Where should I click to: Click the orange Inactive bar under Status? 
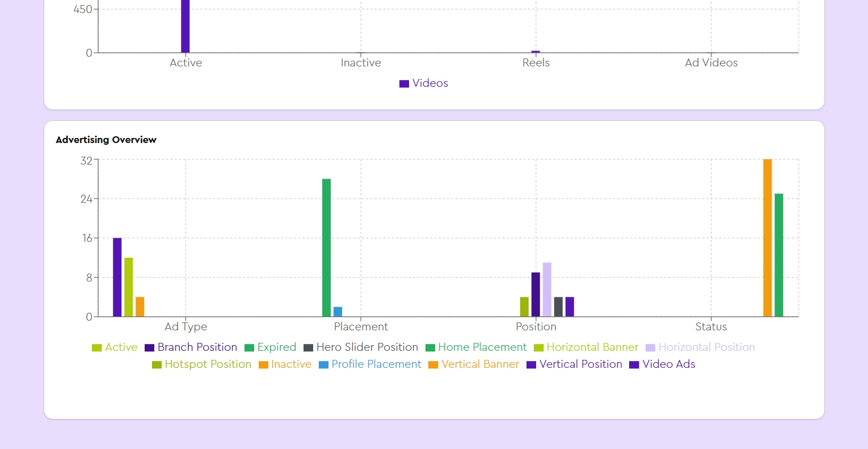click(x=768, y=238)
